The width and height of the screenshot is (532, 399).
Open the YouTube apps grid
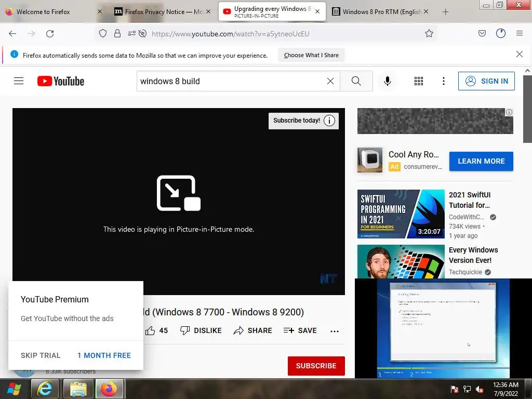(x=419, y=81)
